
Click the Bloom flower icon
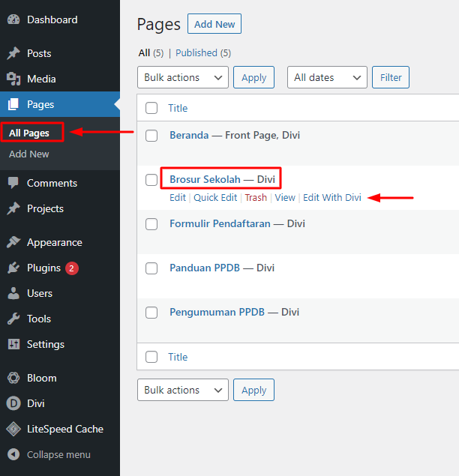click(x=13, y=378)
